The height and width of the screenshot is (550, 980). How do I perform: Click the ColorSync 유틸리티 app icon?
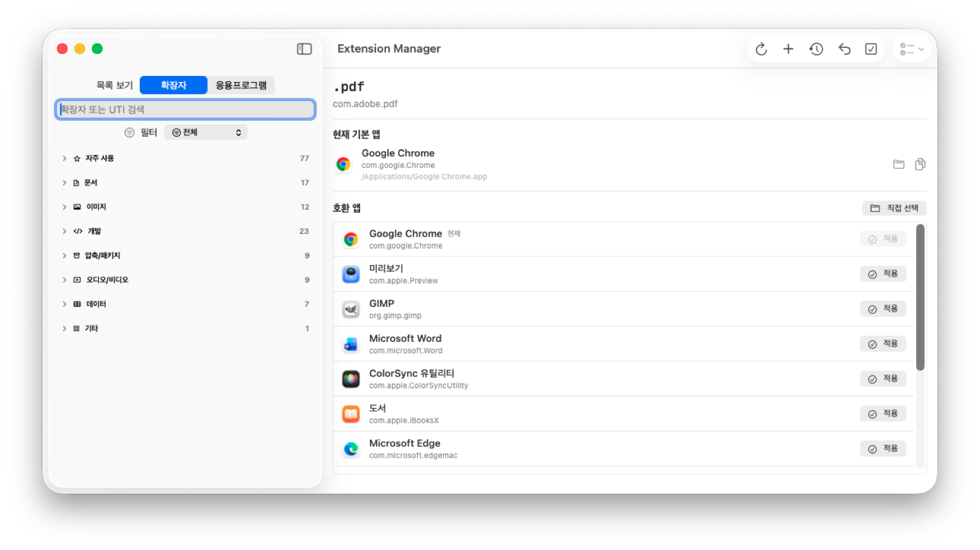pyautogui.click(x=351, y=379)
